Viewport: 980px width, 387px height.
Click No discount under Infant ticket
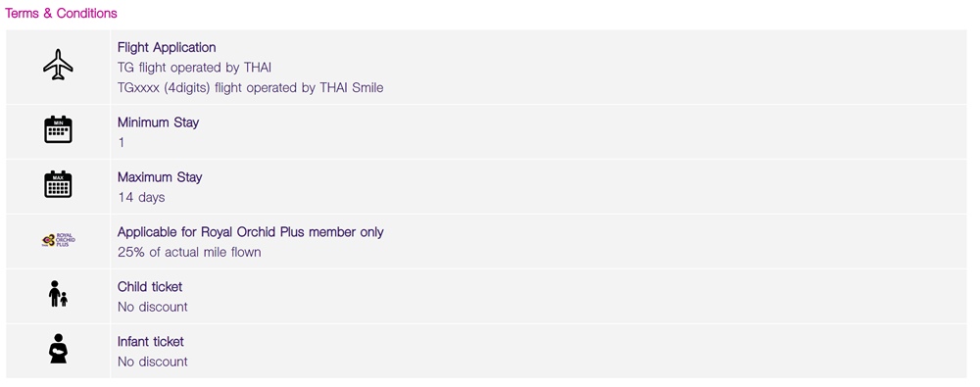[153, 362]
